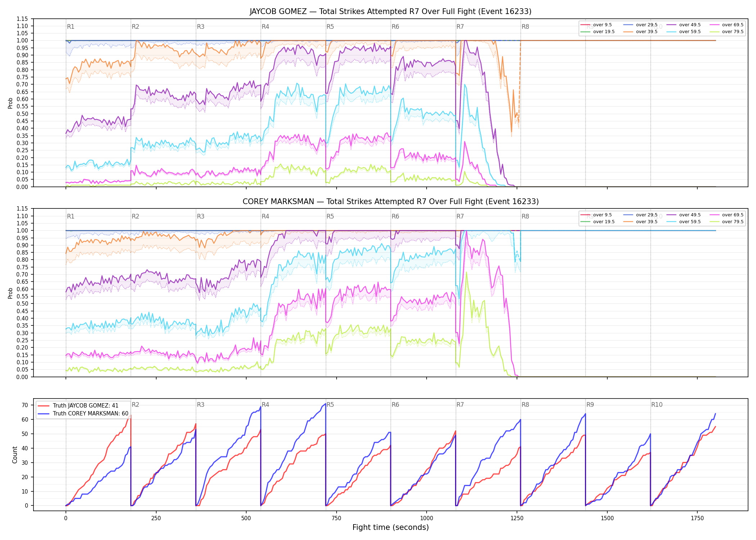Click the 1750 tick label on the time axis
The height and width of the screenshot is (540, 756).
697,518
